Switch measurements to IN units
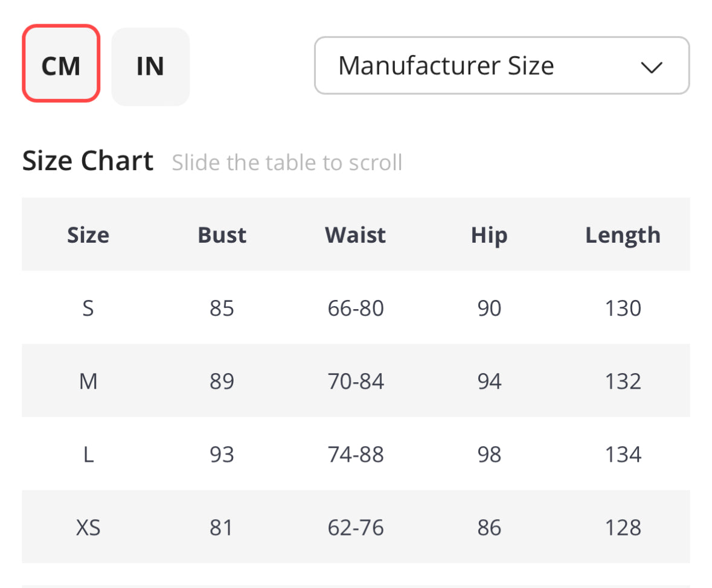This screenshot has width=712, height=588. point(150,66)
